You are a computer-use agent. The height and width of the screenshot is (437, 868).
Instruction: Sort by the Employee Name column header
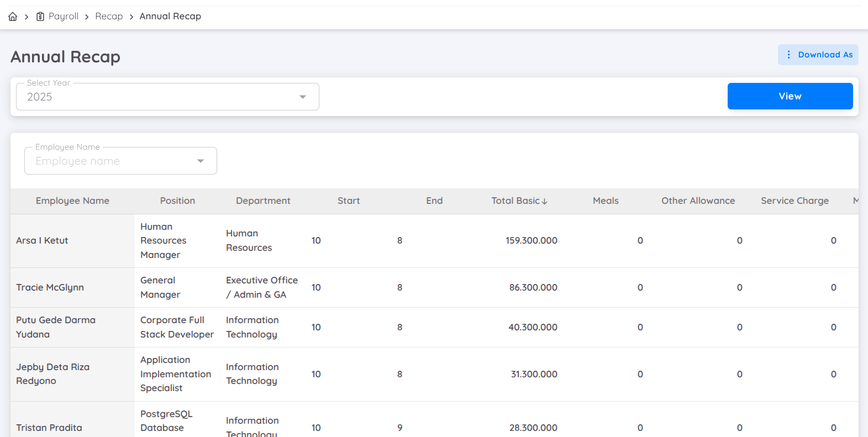point(72,201)
